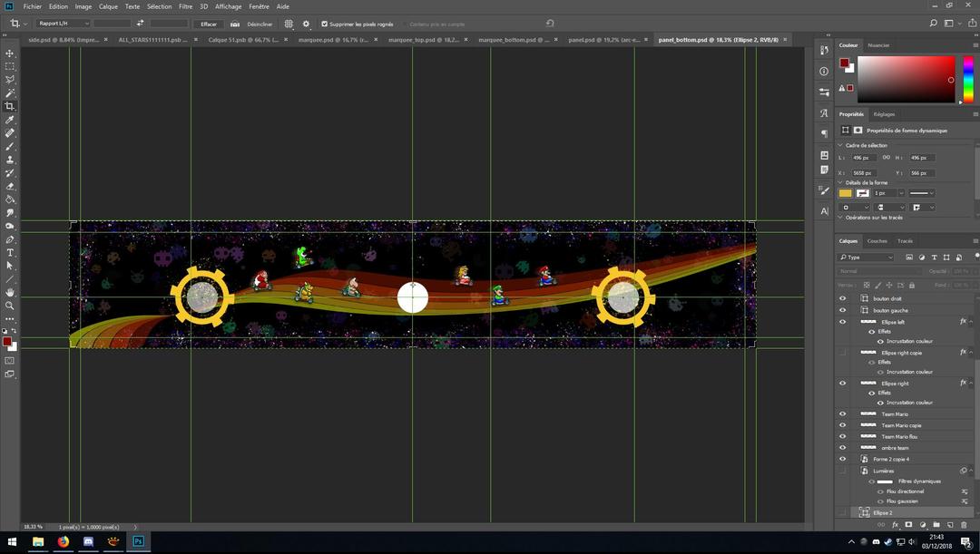Open the Rapport L/H ratio dropdown
Image resolution: width=980 pixels, height=554 pixels.
point(63,23)
